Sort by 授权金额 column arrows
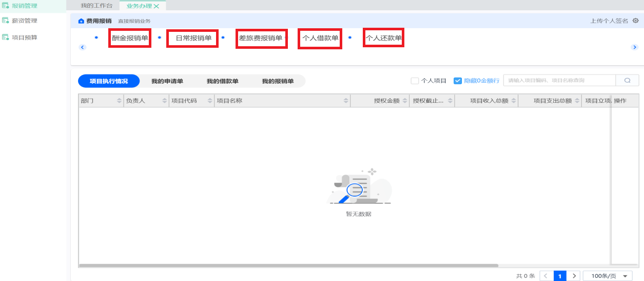644x281 pixels. pyautogui.click(x=405, y=101)
